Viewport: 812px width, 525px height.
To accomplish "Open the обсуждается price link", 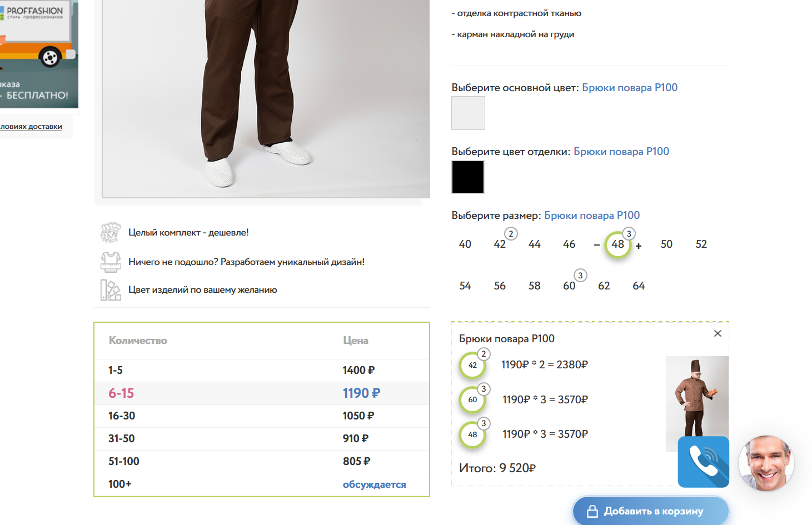I will coord(374,484).
